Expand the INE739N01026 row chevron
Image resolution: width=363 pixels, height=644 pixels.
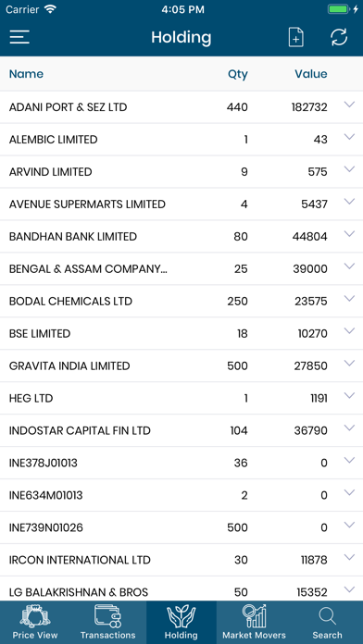click(349, 525)
